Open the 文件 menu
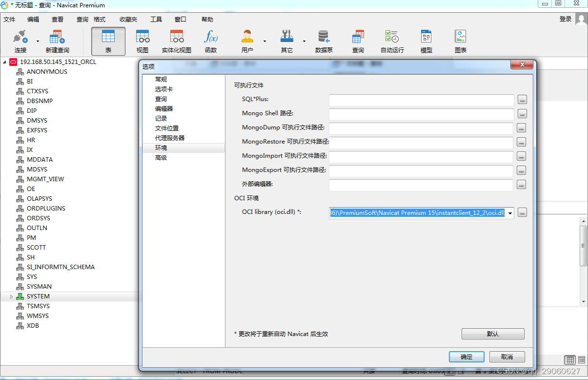The image size is (588, 380). coord(9,20)
